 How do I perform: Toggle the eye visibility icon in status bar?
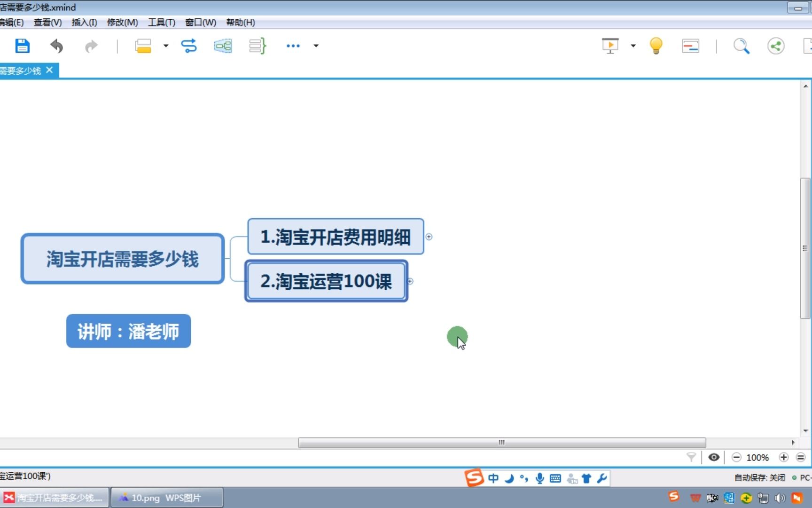click(x=714, y=457)
